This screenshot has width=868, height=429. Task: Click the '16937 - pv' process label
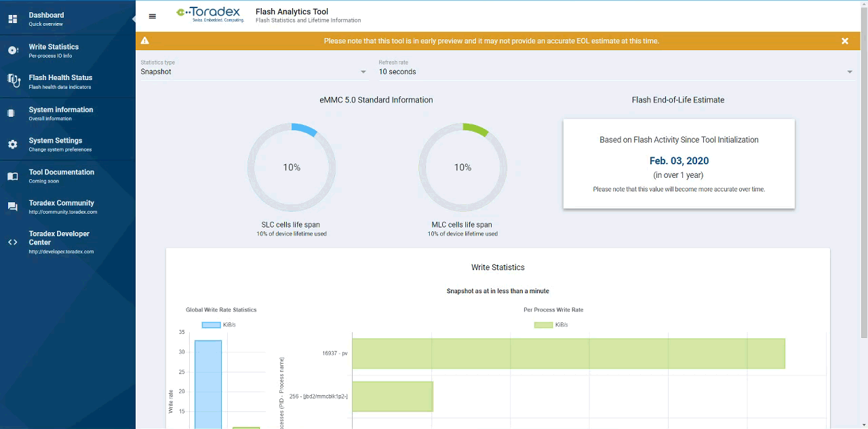click(335, 353)
